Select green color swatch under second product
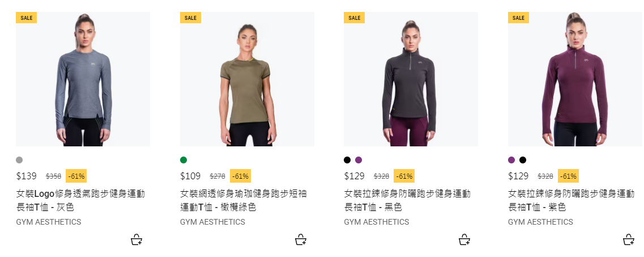This screenshot has height=257, width=644. (x=183, y=160)
